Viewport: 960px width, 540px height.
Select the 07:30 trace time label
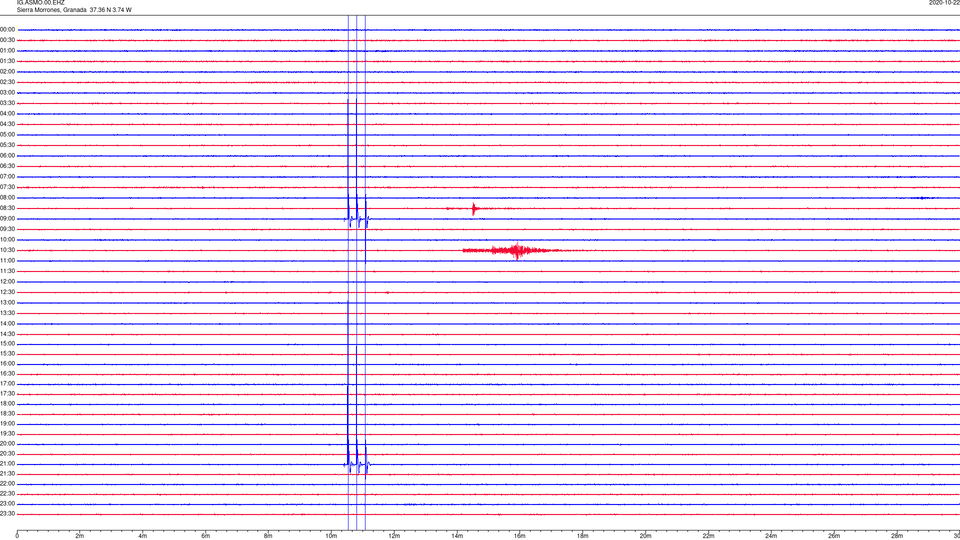(7, 187)
